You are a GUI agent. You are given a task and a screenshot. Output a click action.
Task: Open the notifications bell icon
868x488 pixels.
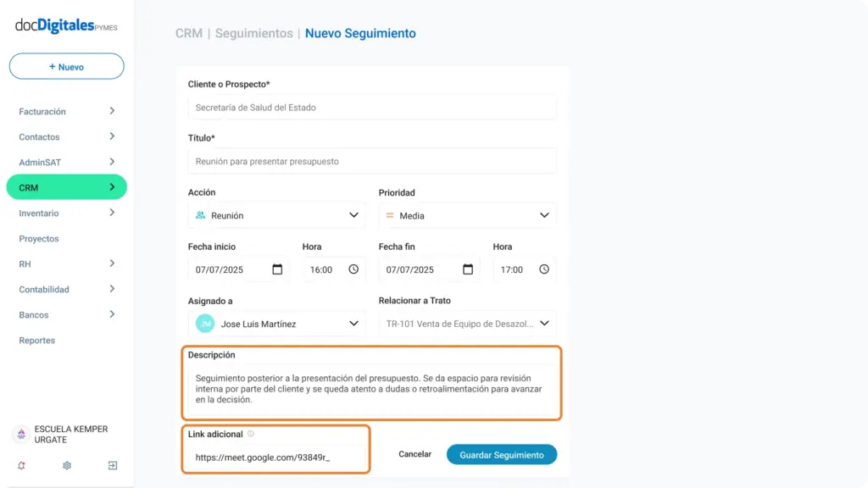[x=21, y=465]
